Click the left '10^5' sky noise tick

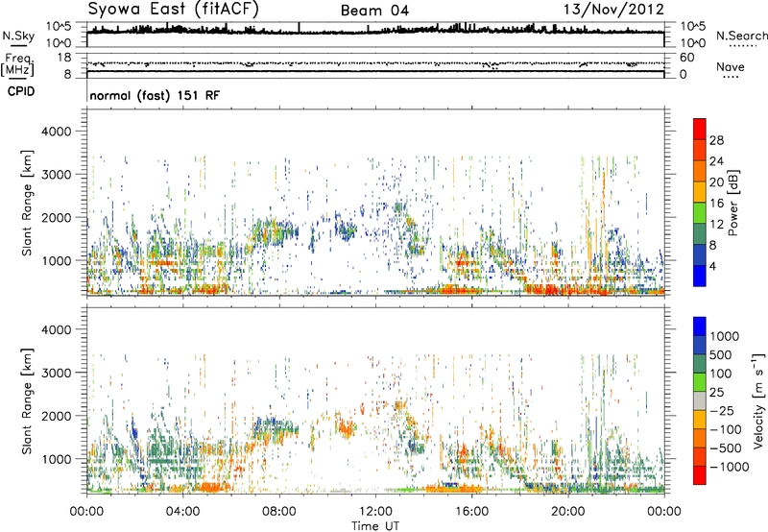(x=59, y=26)
